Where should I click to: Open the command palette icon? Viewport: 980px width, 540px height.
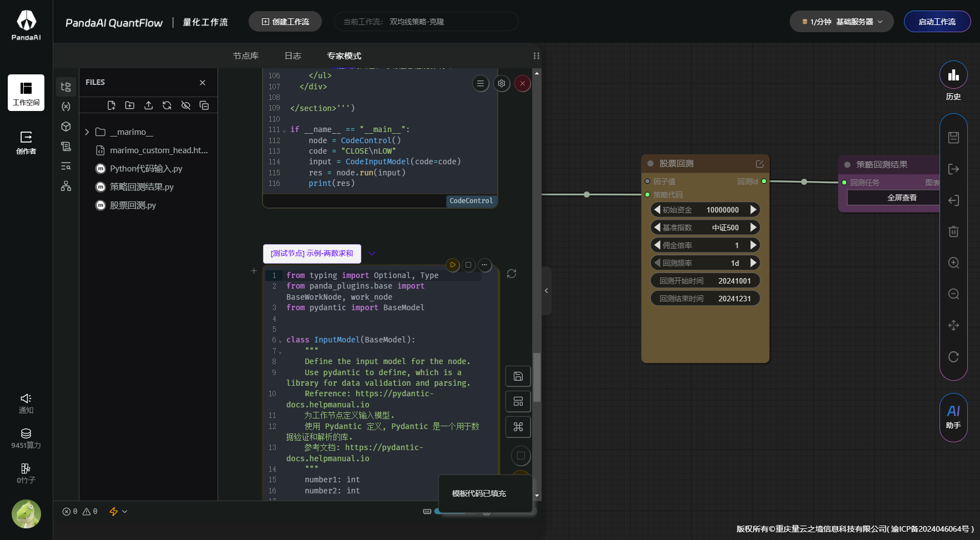[518, 427]
